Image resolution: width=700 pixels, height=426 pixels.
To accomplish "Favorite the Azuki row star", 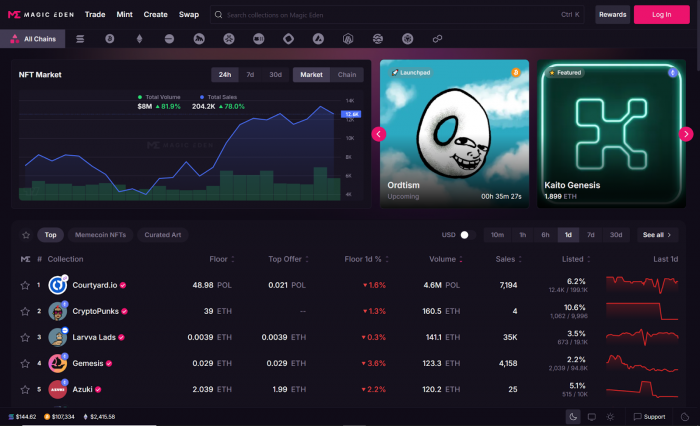I will pos(25,390).
